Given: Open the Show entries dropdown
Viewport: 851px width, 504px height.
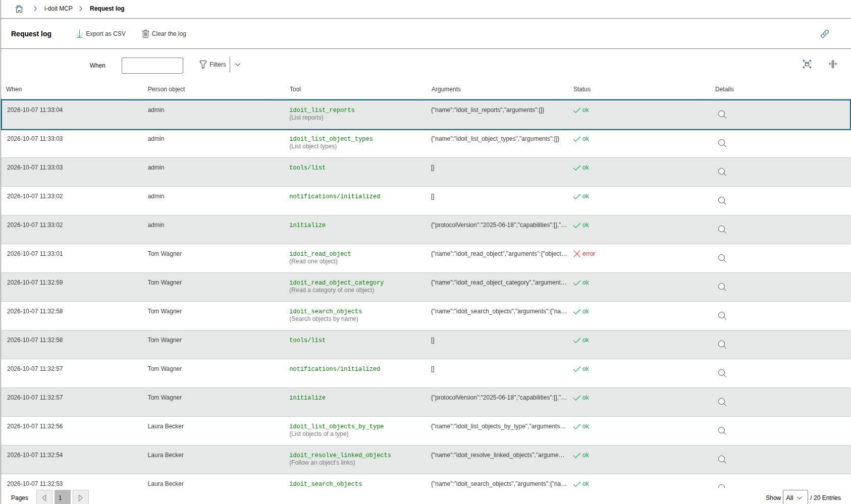Looking at the screenshot, I should 795,497.
